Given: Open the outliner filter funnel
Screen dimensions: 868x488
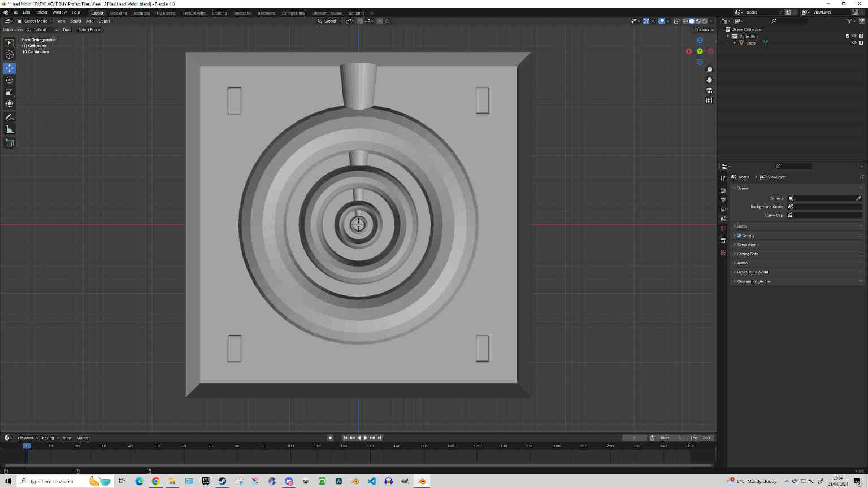Looking at the screenshot, I should pos(849,21).
